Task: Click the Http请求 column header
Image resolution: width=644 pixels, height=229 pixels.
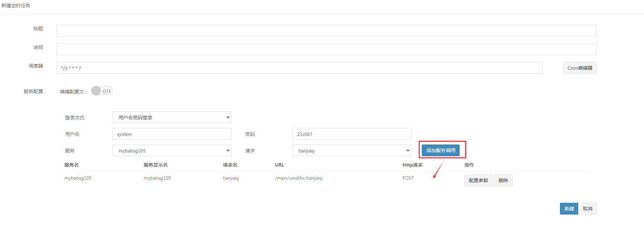Action: [x=412, y=165]
